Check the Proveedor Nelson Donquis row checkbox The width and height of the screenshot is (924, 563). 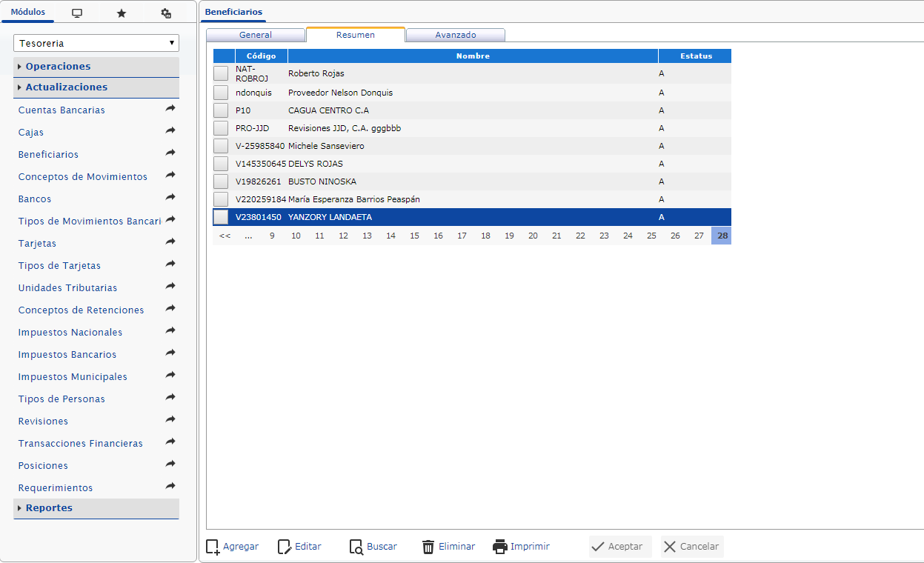point(221,93)
